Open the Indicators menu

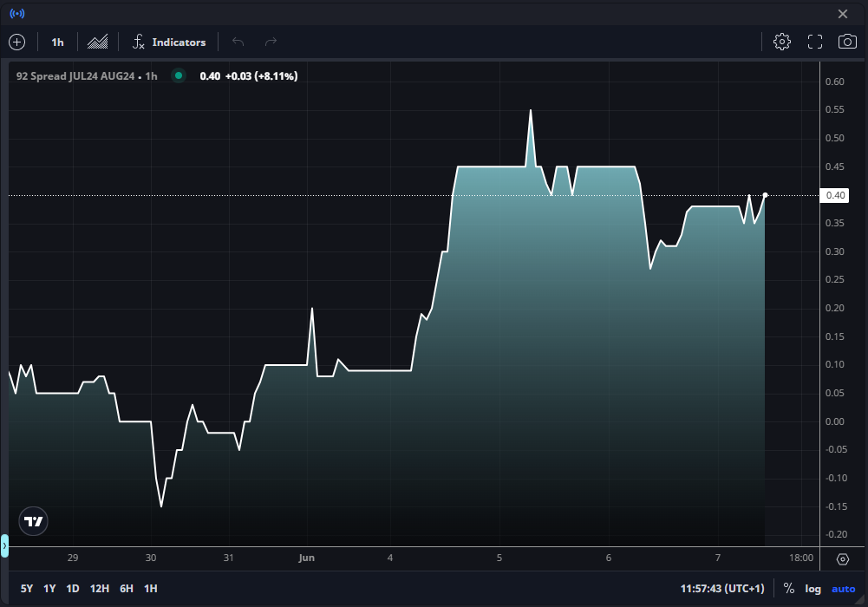[x=169, y=42]
